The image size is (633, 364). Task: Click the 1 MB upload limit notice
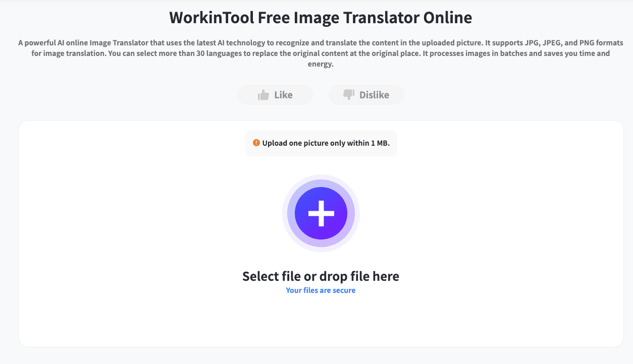pyautogui.click(x=321, y=143)
